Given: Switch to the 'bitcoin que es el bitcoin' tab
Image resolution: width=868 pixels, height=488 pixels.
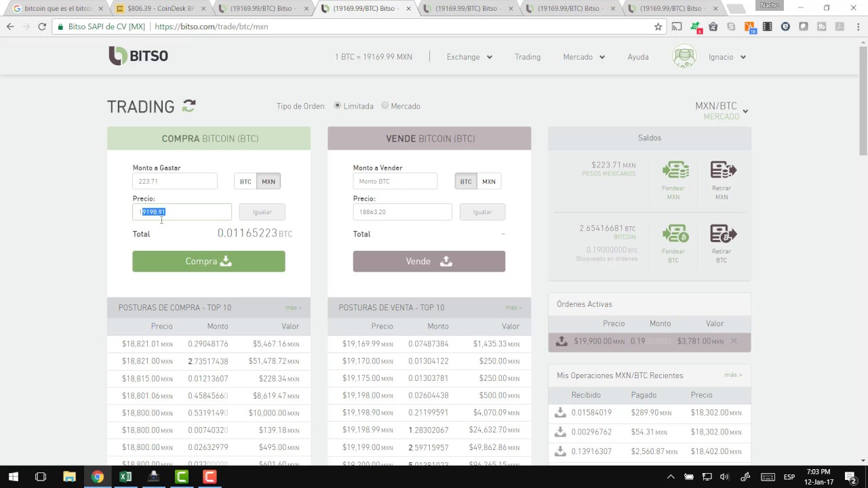Looking at the screenshot, I should 58,9.
